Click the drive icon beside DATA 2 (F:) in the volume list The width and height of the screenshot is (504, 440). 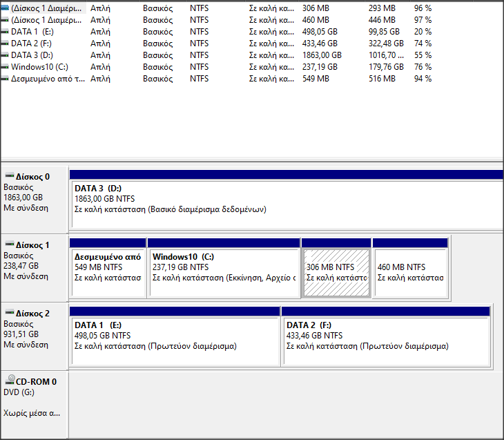pyautogui.click(x=6, y=44)
